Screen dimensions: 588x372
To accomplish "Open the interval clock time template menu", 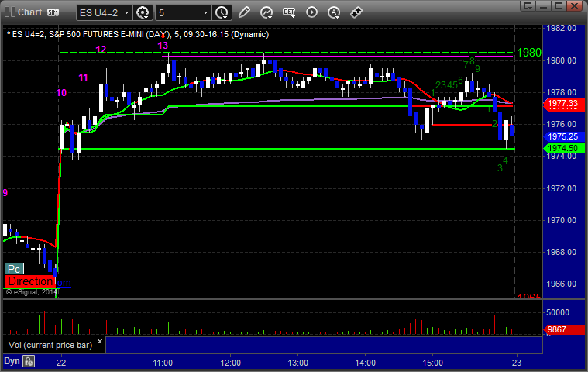I will 222,12.
